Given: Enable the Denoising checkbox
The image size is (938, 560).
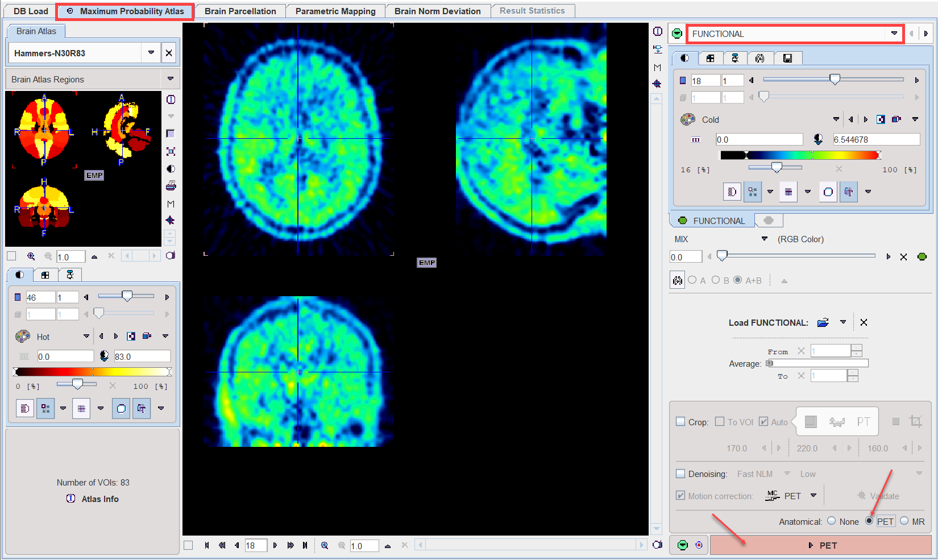Looking at the screenshot, I should (680, 474).
